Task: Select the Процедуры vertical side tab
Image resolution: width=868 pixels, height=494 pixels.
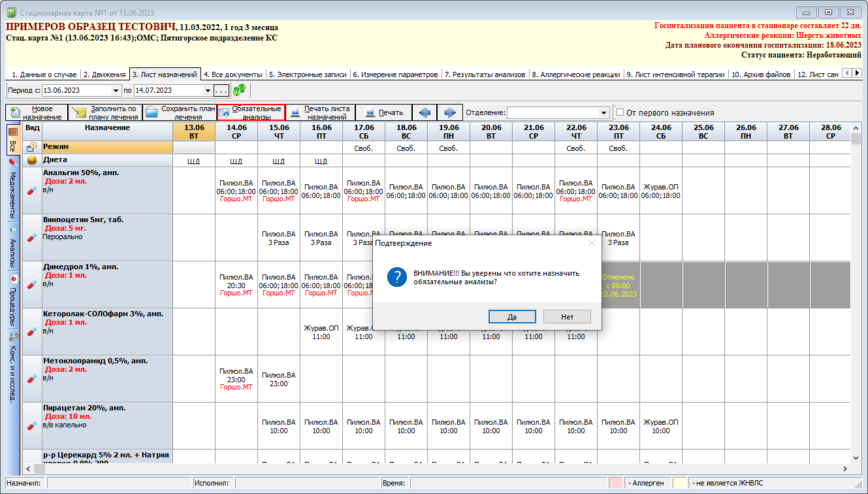Action: click(x=12, y=300)
